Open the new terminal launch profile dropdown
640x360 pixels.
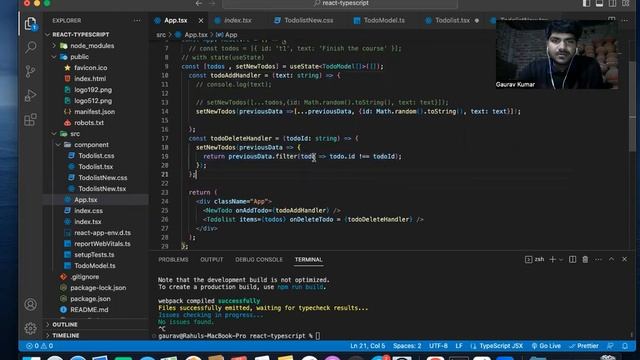coord(561,260)
